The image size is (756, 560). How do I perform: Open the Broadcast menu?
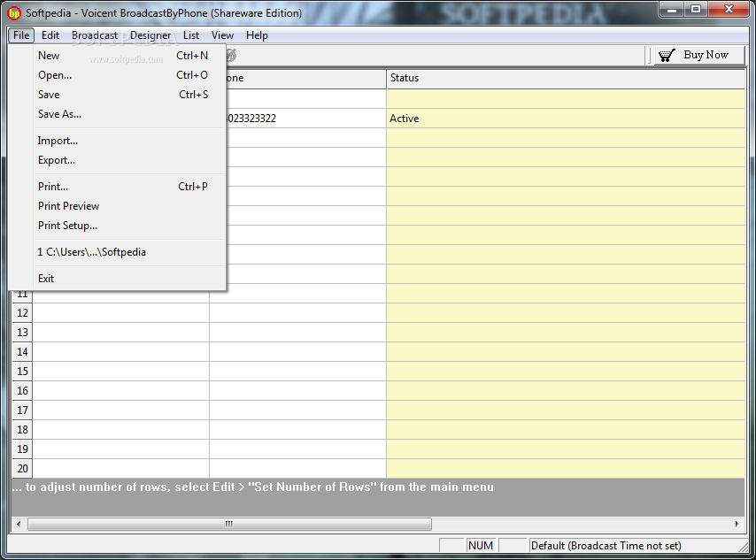(95, 35)
